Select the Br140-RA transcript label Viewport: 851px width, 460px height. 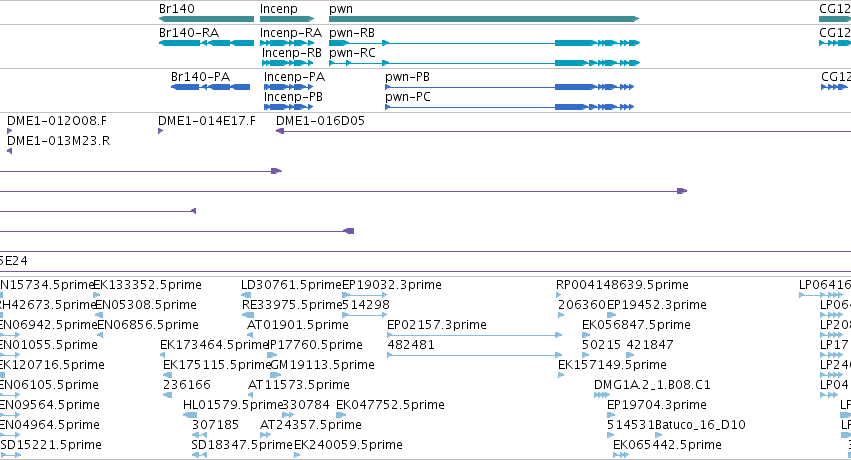click(189, 33)
